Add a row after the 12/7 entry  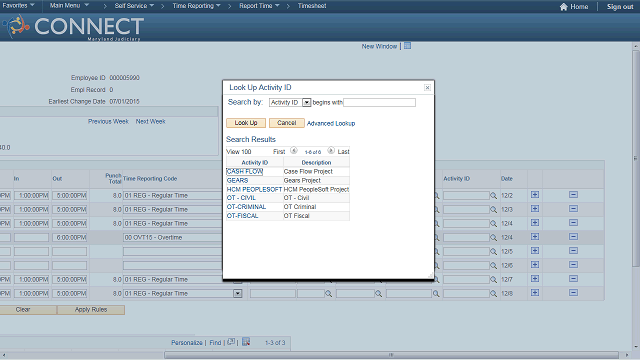pos(535,278)
